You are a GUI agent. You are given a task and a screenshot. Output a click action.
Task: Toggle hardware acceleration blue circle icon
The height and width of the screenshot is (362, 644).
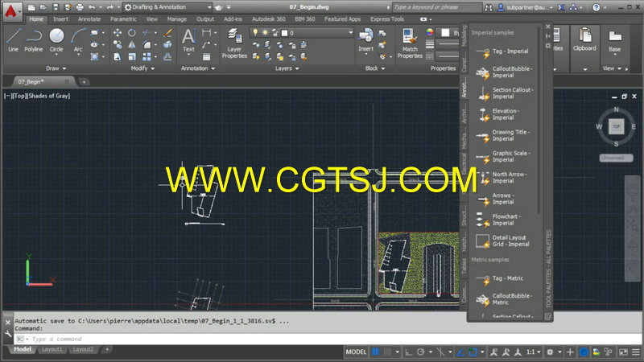[x=583, y=352]
